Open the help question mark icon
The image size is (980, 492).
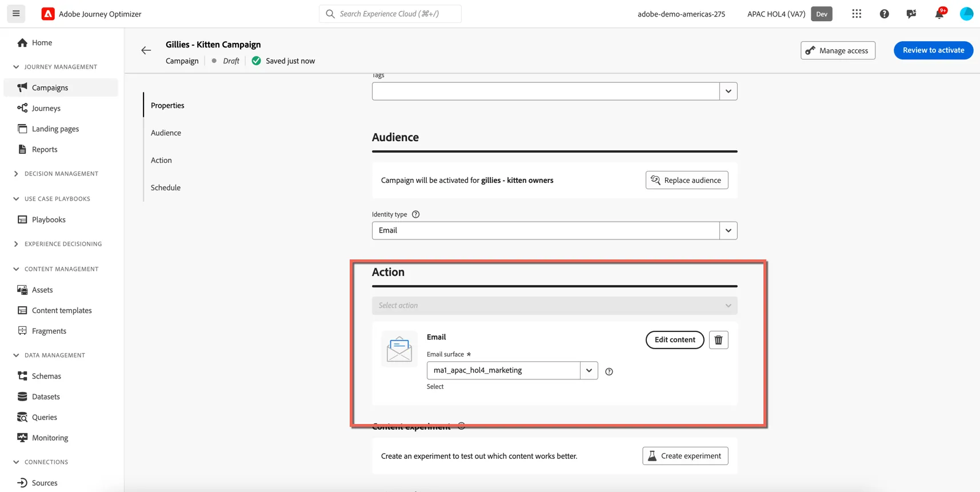pos(884,14)
